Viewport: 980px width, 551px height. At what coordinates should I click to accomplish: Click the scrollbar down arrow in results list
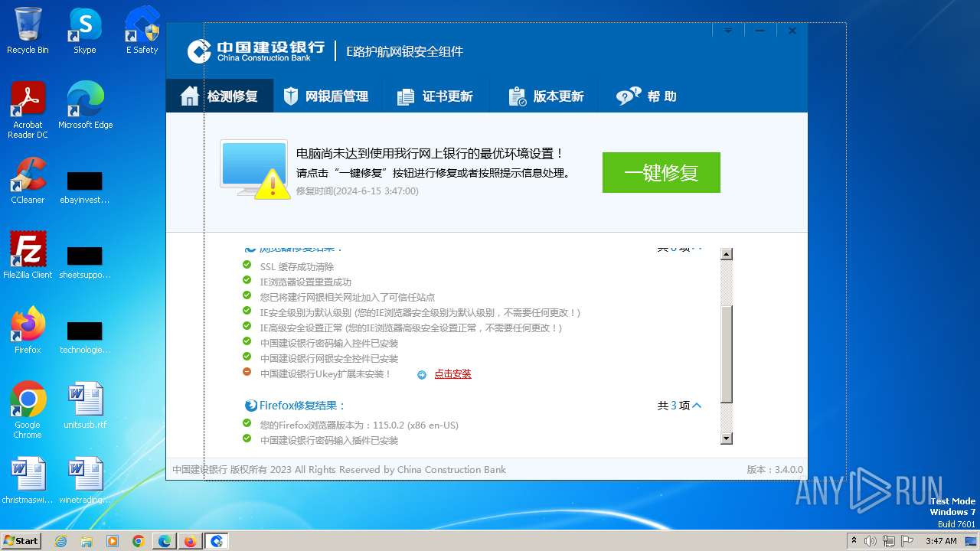[727, 439]
